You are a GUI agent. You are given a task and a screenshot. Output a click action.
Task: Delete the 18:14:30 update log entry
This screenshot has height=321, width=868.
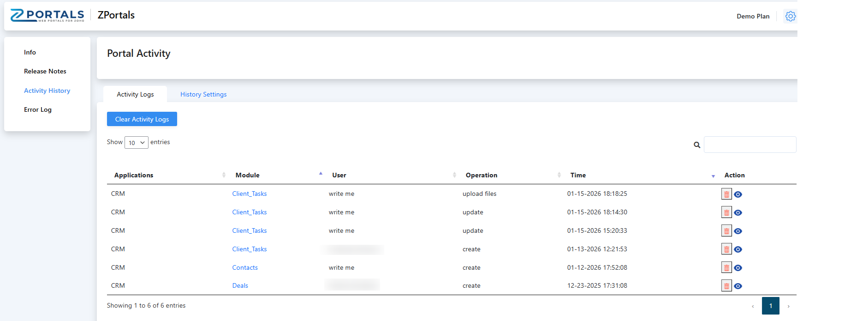click(x=726, y=212)
